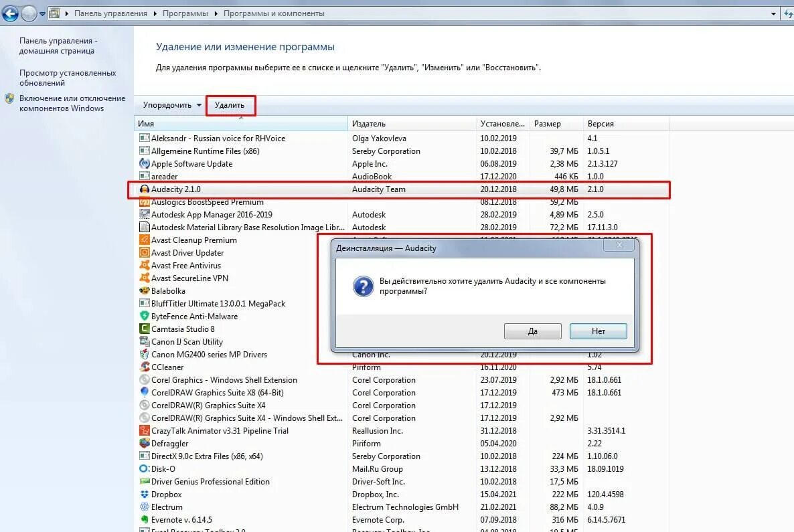Select Corel Graphics - Windows Shell Extension entry
794x532 pixels.
tap(402, 379)
